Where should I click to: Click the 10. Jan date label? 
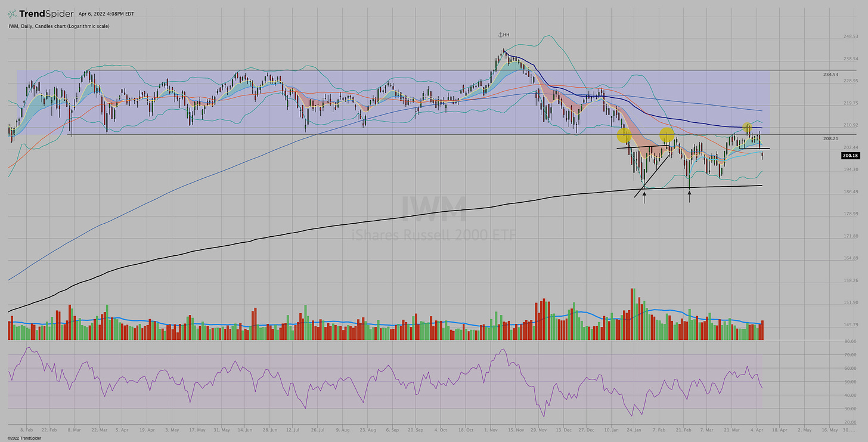(612, 429)
